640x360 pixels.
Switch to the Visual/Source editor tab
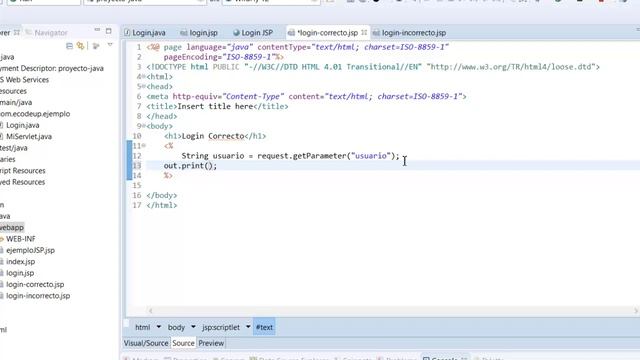pos(146,343)
